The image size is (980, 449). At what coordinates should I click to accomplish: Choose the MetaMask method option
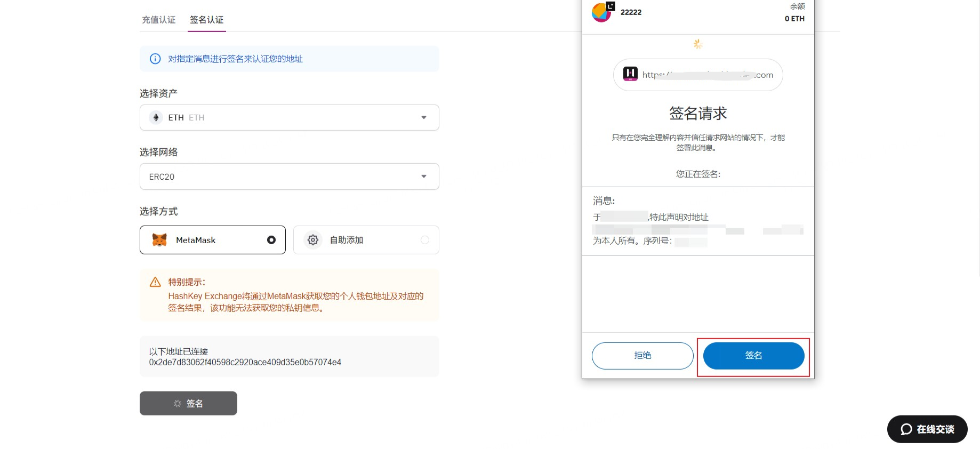click(x=213, y=240)
